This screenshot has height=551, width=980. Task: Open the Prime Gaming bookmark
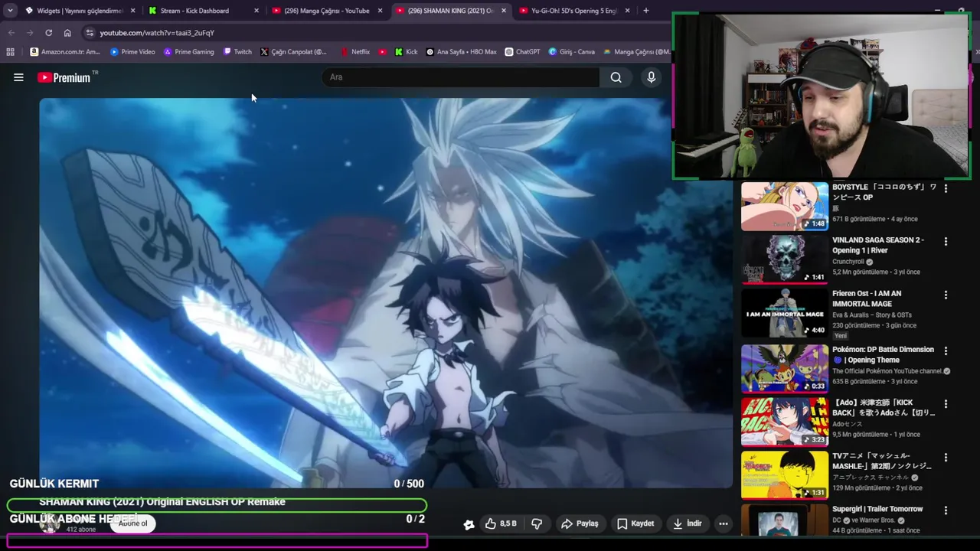coord(188,52)
